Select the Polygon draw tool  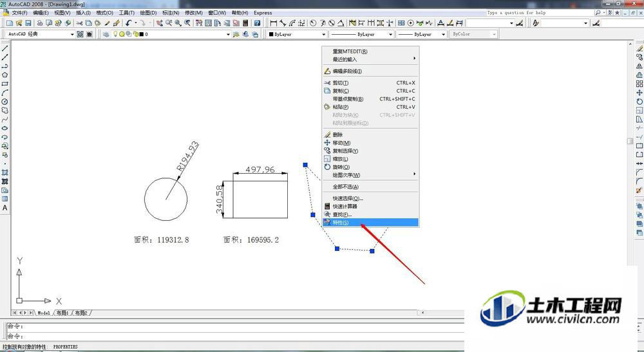5,75
